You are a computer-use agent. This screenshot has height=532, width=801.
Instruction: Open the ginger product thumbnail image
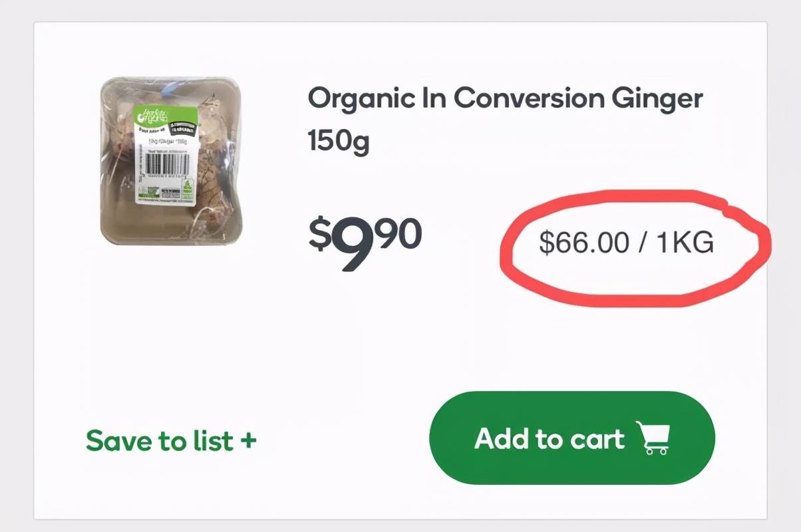coord(172,162)
